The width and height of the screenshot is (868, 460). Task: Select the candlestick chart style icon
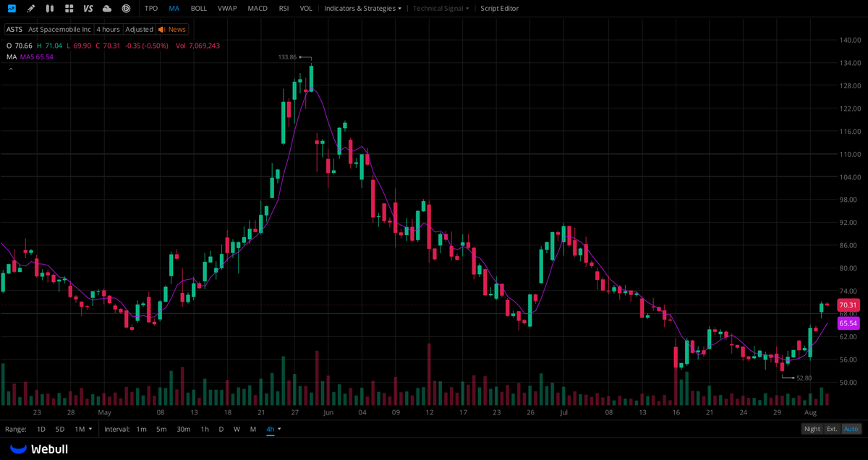49,9
